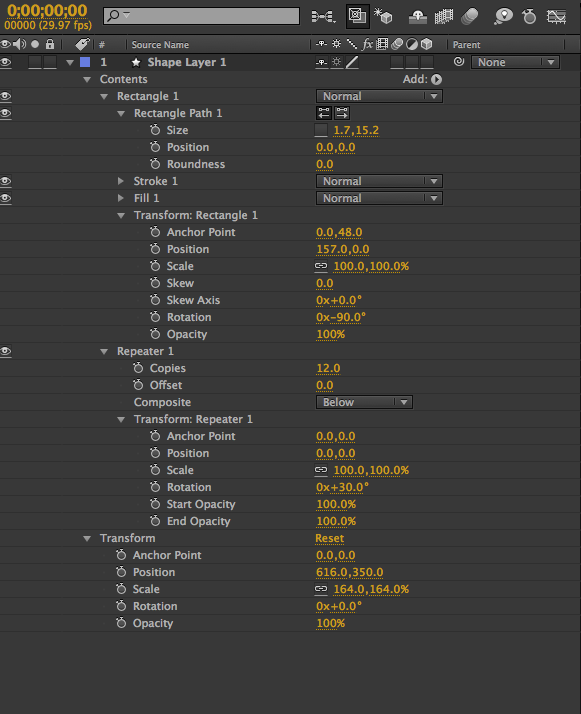This screenshot has width=581, height=714.
Task: Enable Motion Blur for composition
Action: pyautogui.click(x=469, y=17)
